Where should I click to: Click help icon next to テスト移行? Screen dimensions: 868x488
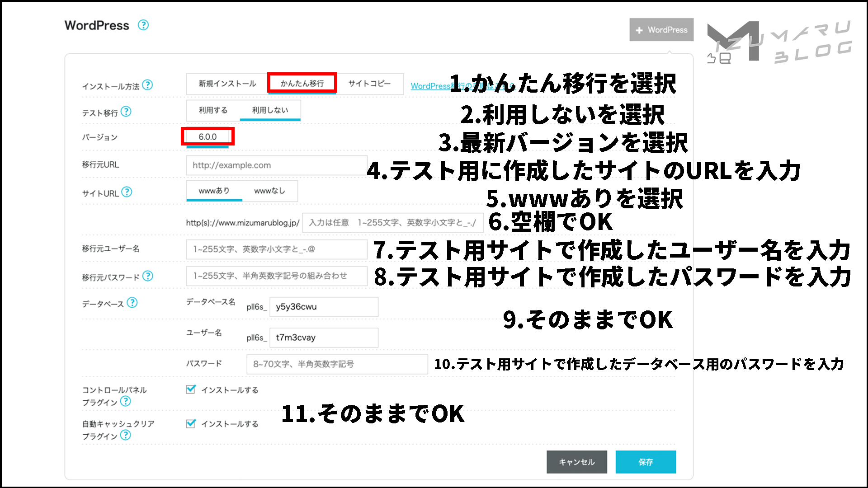126,111
